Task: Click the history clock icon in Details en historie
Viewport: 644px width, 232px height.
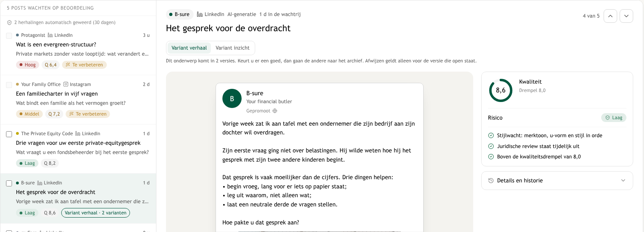Action: click(x=491, y=181)
